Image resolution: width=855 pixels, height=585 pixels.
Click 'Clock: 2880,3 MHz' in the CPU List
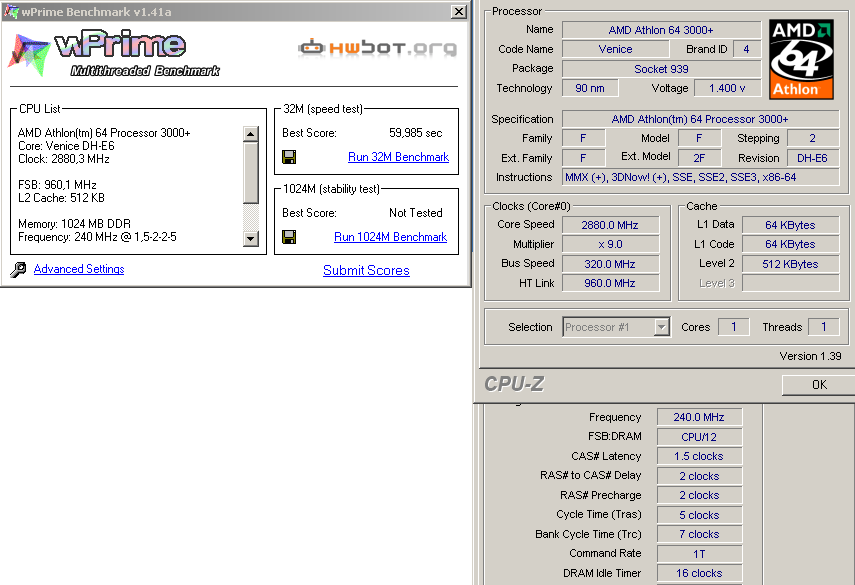[64, 159]
